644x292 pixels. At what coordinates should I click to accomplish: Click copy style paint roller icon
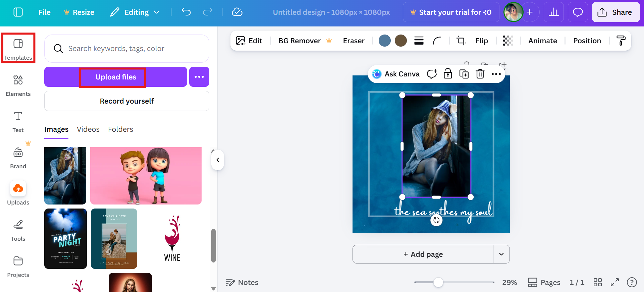(621, 41)
